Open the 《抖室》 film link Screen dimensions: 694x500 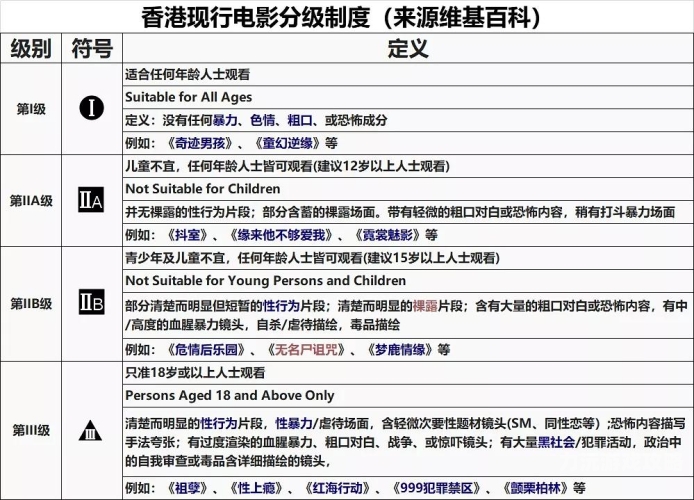[x=187, y=235]
